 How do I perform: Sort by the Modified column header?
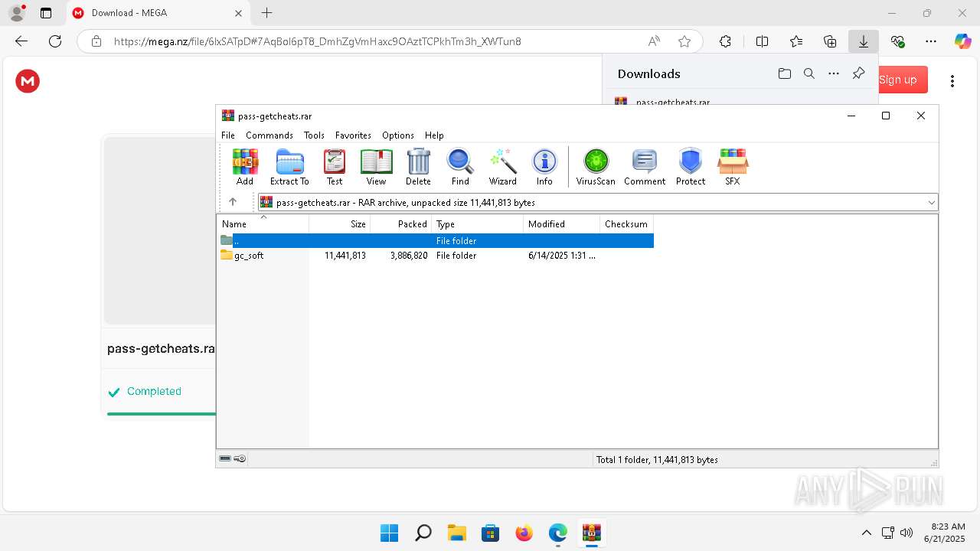[562, 224]
